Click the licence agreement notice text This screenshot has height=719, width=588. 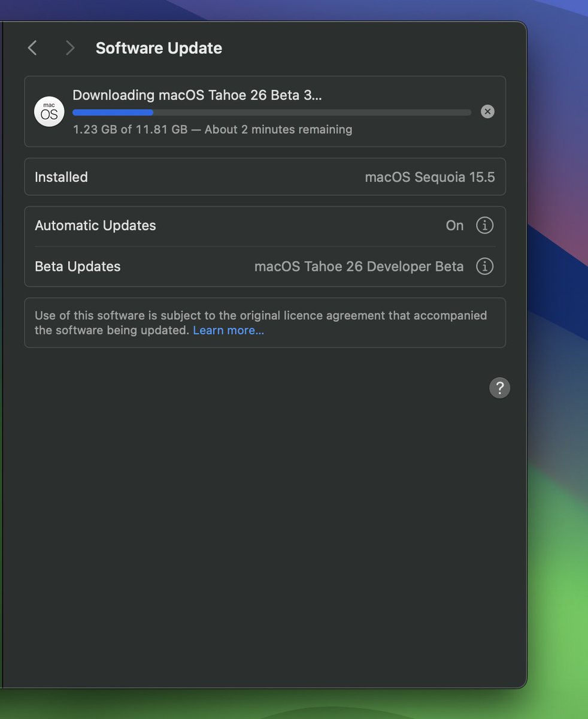coord(261,323)
